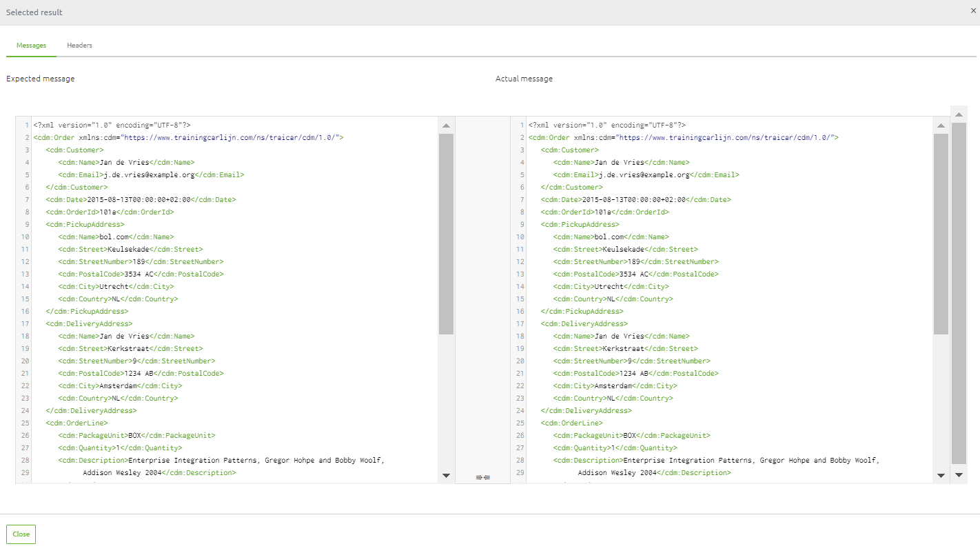
Task: Click the outer scrollbar's down arrow on the right
Action: point(959,474)
